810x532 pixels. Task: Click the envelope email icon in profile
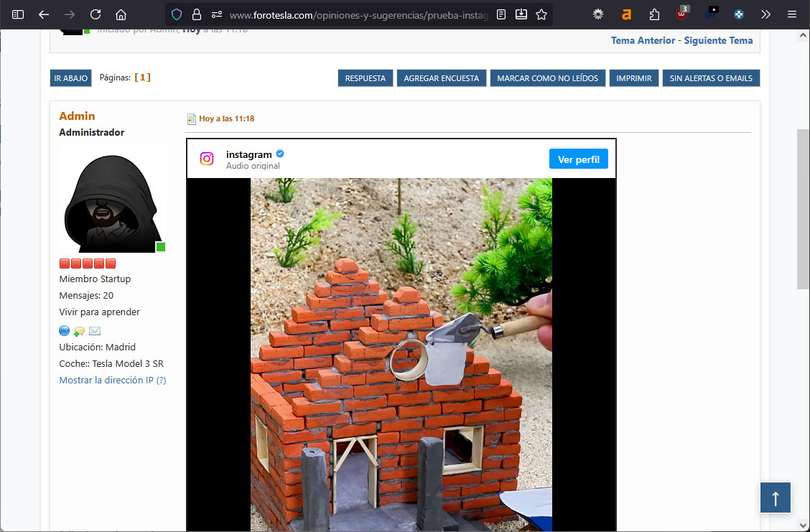pos(95,331)
